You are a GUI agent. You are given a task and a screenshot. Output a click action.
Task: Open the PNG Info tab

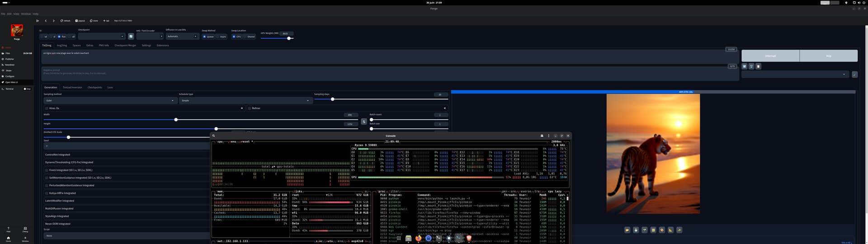(104, 45)
